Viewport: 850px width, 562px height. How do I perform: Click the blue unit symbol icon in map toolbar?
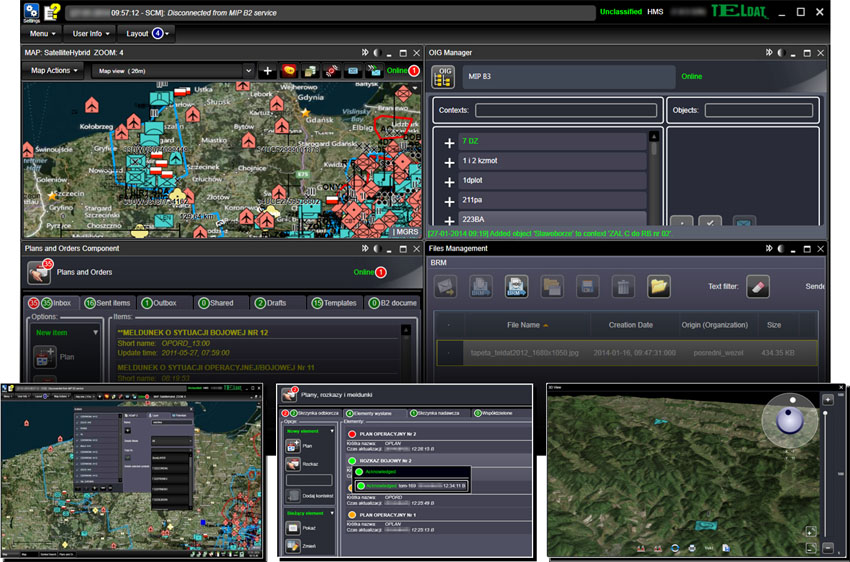tap(353, 71)
